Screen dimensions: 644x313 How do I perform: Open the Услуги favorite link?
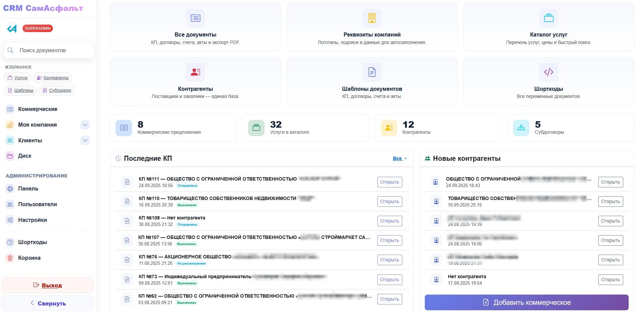pos(18,78)
